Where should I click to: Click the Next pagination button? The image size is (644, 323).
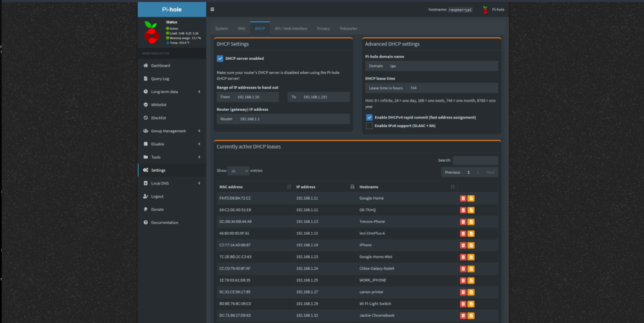490,172
